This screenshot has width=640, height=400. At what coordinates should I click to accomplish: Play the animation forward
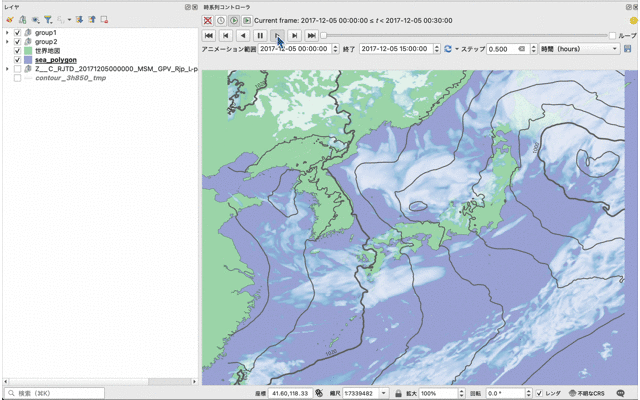(277, 36)
